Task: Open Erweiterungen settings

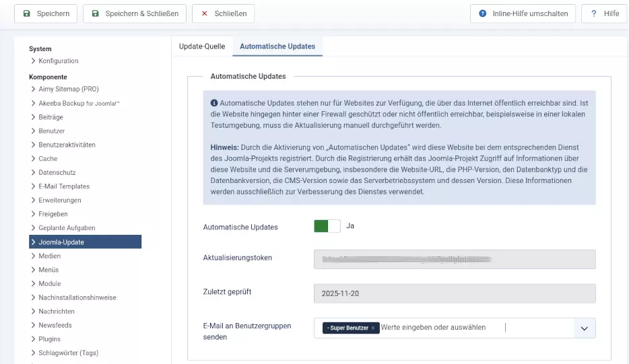Action: [59, 200]
